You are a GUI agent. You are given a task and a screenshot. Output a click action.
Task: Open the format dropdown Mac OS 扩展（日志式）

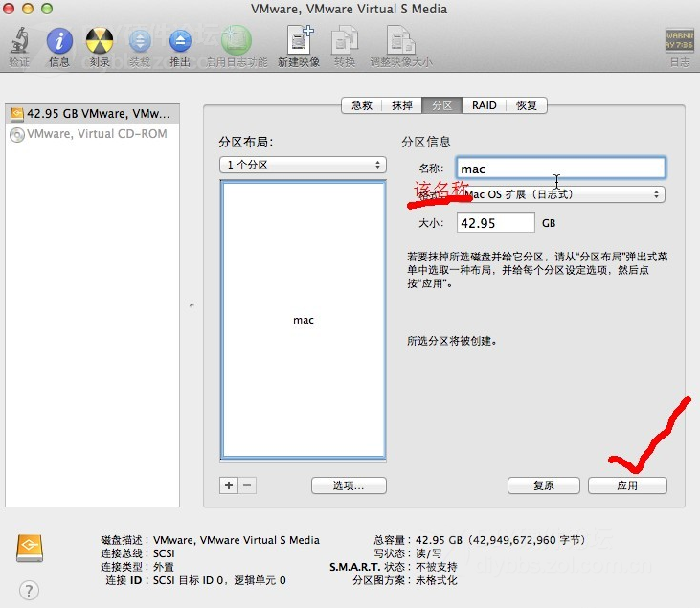coord(560,194)
